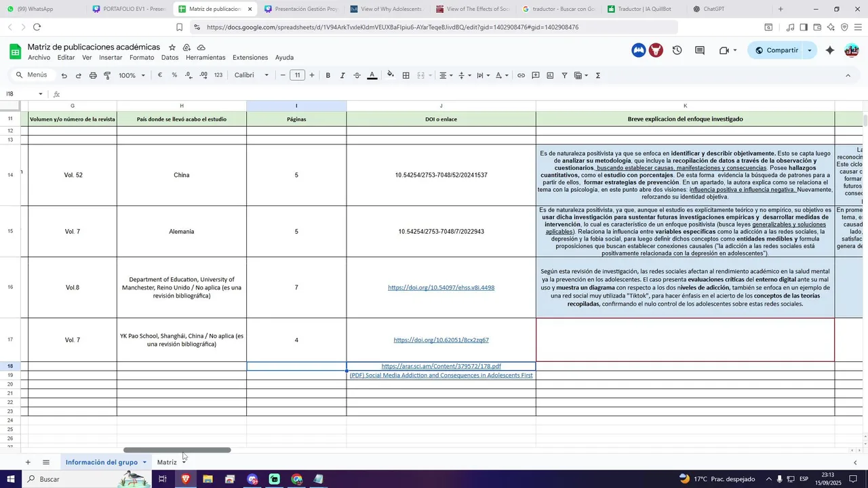868x488 pixels.
Task: Decrease font size with minus button
Action: tap(283, 75)
